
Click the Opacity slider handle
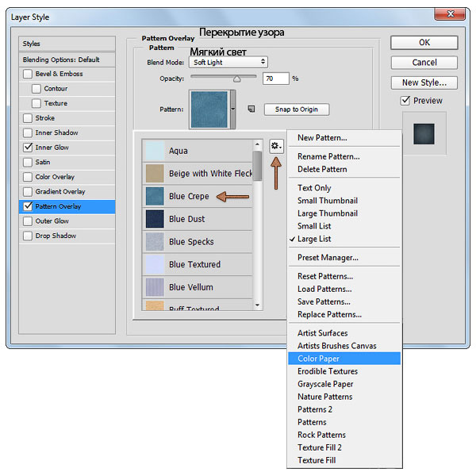(237, 79)
